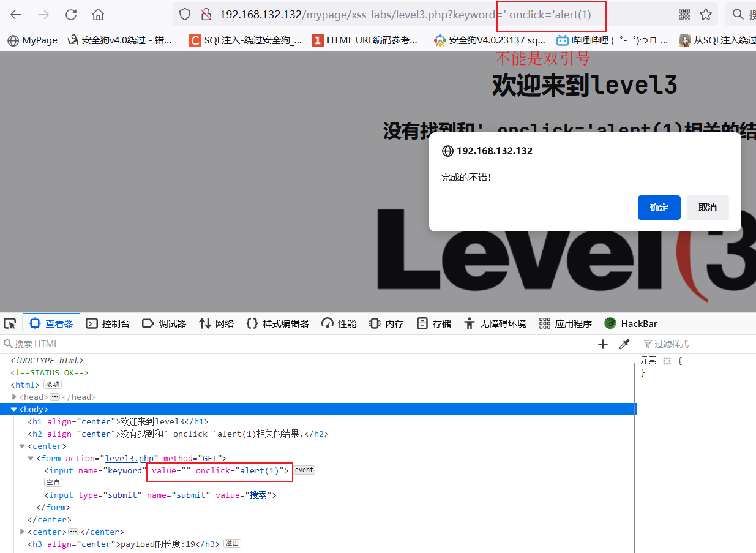
Task: Reload the current page
Action: [71, 13]
